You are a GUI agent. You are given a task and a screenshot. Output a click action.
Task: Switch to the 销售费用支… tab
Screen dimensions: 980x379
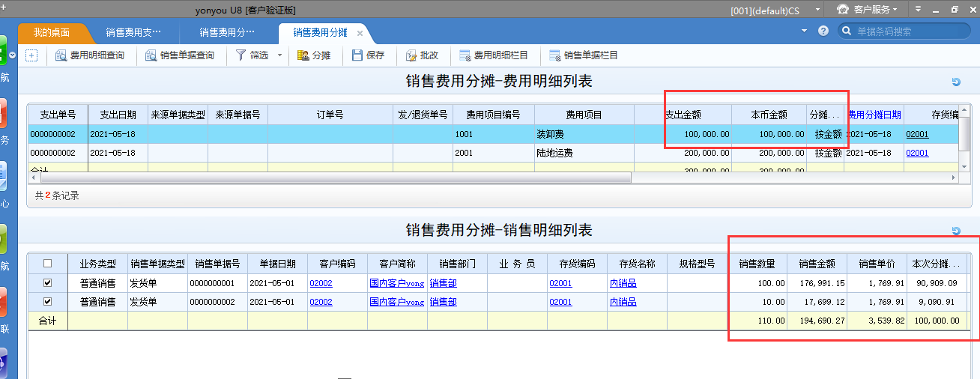(133, 33)
